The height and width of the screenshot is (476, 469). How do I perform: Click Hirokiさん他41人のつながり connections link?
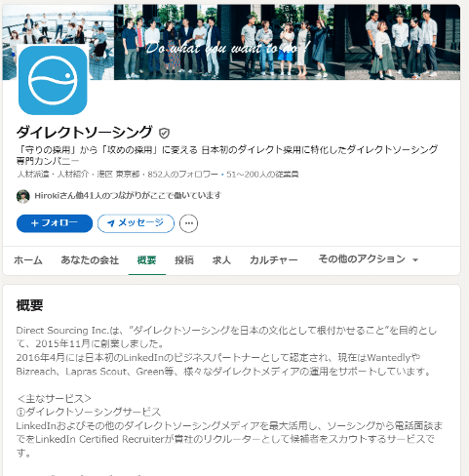[128, 196]
